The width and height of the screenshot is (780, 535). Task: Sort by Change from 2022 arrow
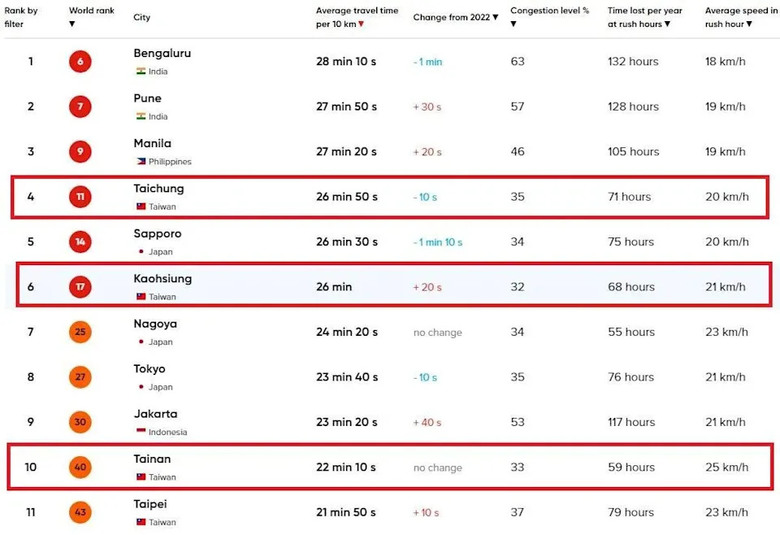[x=495, y=17]
